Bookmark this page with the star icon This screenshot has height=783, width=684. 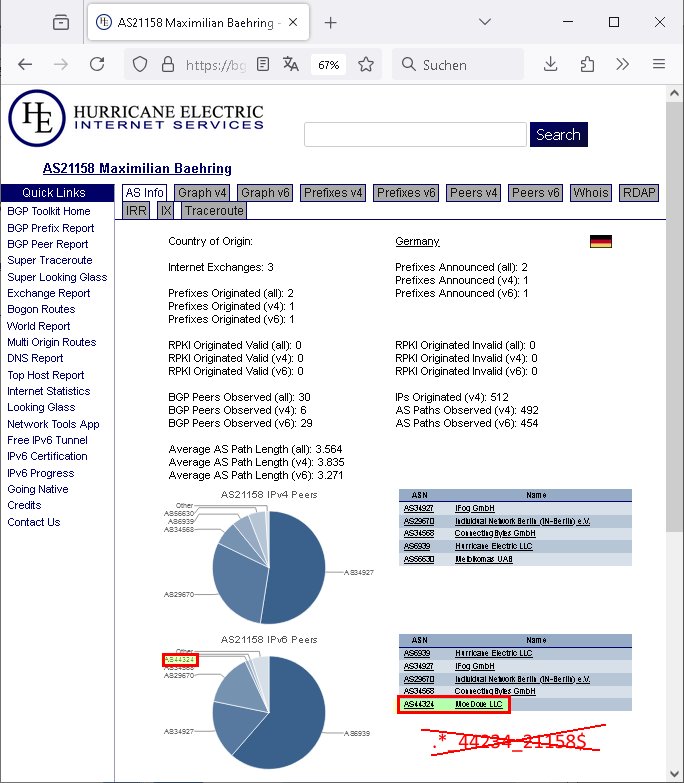point(366,64)
